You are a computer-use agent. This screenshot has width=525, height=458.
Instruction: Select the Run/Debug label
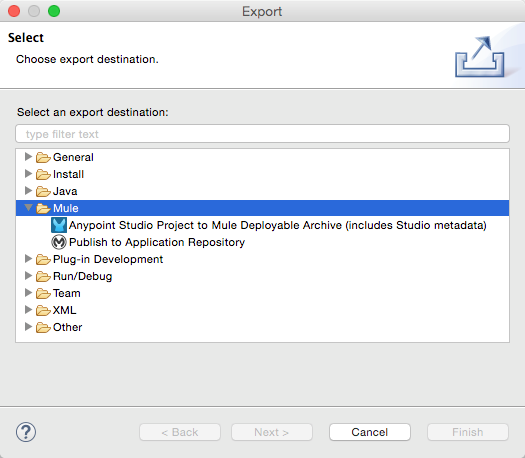[x=82, y=277]
